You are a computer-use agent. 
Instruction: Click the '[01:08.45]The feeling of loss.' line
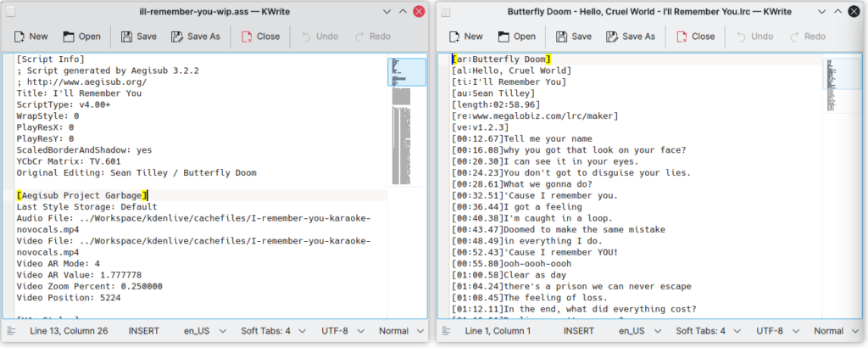(x=530, y=298)
